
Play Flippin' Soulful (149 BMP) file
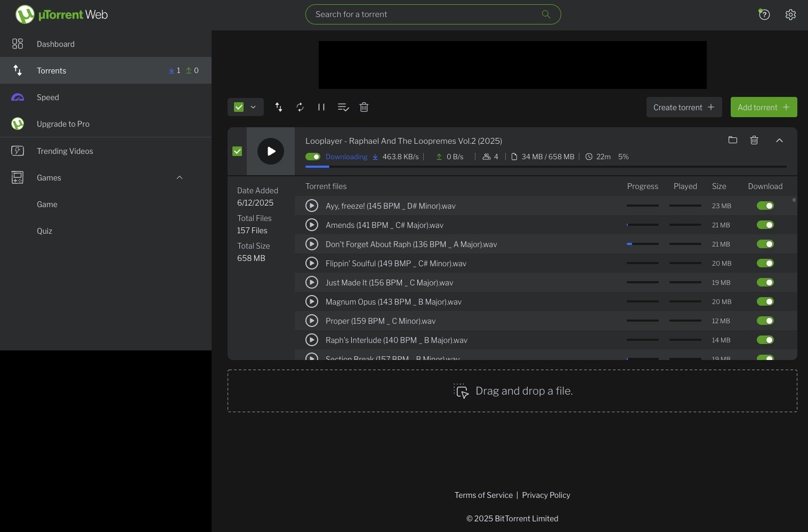[312, 263]
